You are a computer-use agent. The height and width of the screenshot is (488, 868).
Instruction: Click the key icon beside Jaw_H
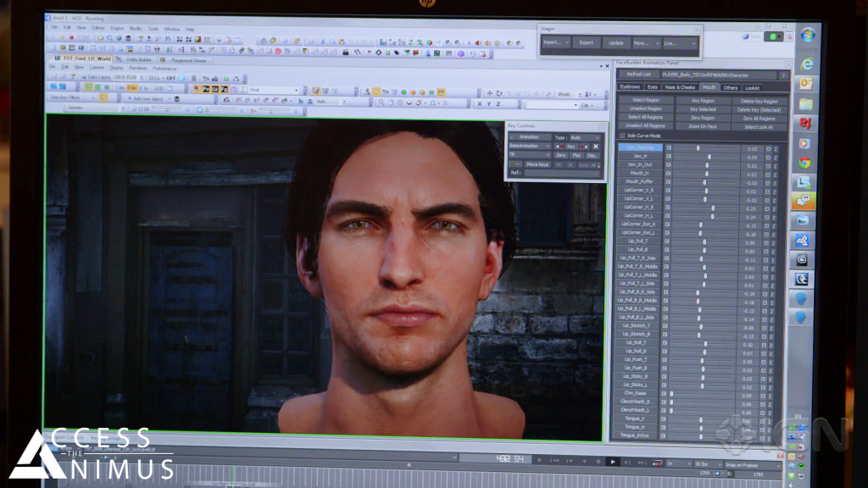(x=668, y=157)
